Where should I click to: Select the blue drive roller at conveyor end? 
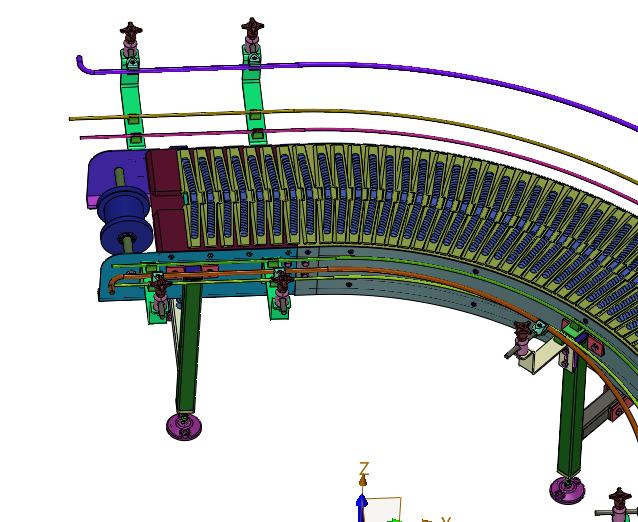[x=124, y=220]
